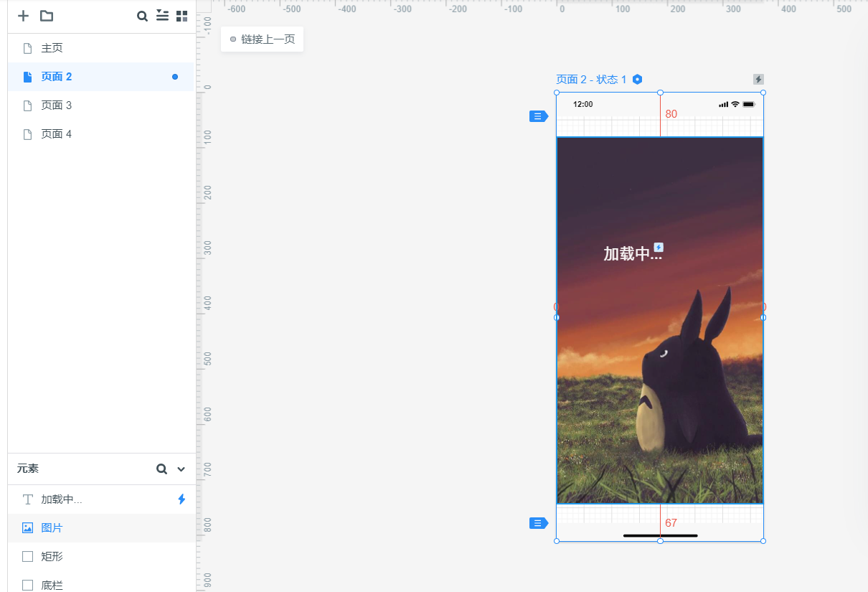The width and height of the screenshot is (868, 592).
Task: Select the 矩形 layer in elements list
Action: click(x=101, y=557)
